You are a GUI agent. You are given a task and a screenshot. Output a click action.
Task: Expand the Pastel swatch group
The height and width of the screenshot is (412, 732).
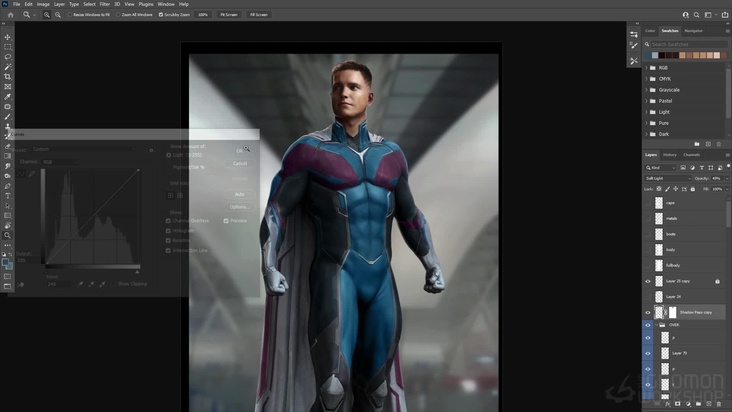(x=647, y=101)
